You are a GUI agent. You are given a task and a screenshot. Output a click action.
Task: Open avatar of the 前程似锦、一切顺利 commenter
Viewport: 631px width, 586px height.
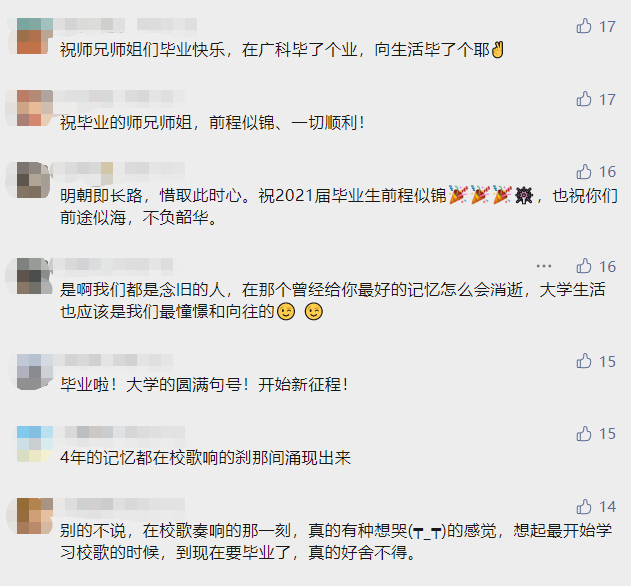coord(35,108)
